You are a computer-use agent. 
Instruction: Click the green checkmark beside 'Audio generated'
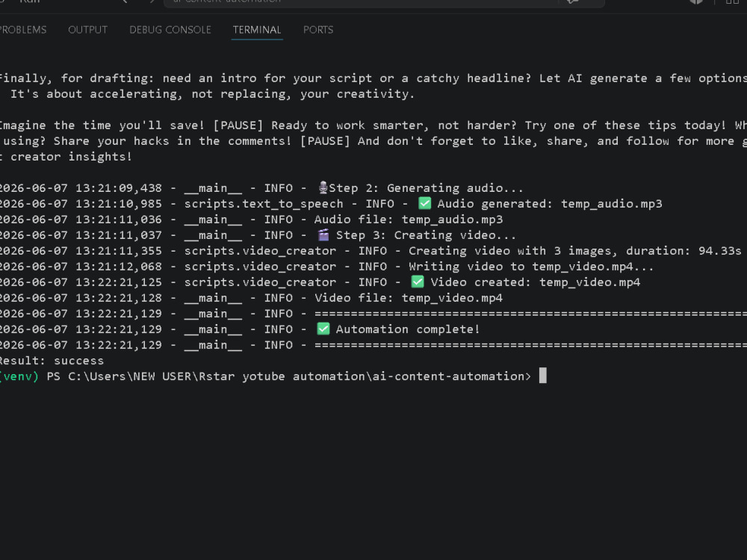coord(424,203)
